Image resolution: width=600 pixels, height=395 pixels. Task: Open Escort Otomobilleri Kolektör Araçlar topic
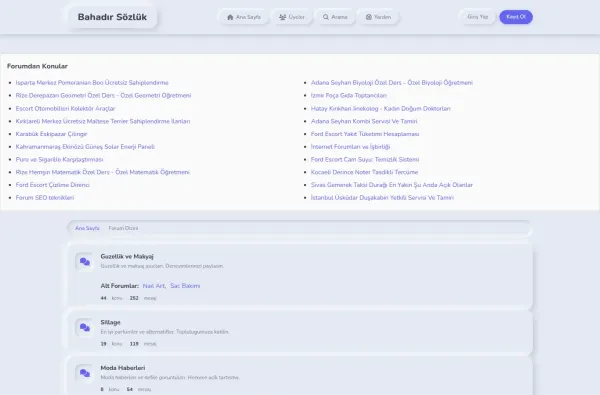[65, 108]
